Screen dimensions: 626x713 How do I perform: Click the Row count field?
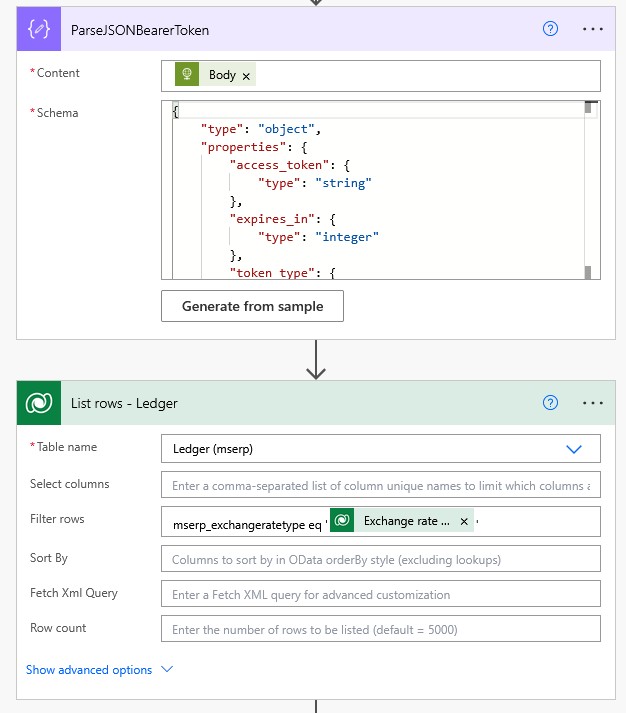381,628
